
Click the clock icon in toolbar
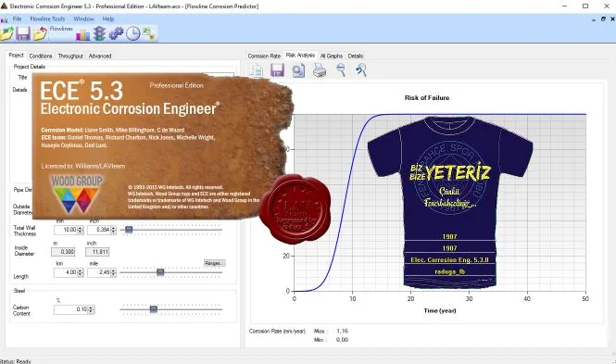pyautogui.click(x=132, y=33)
